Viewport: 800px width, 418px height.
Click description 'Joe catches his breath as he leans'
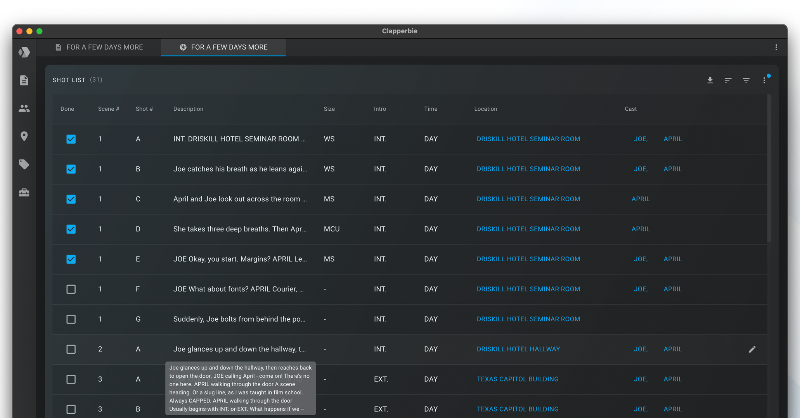click(240, 169)
